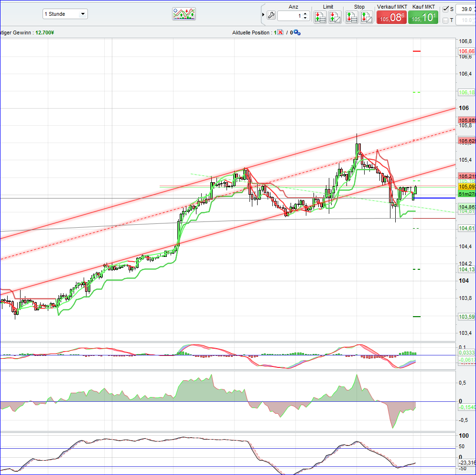476x475 pixels.
Task: Select the first Limit buy order icon
Action: pos(320,16)
